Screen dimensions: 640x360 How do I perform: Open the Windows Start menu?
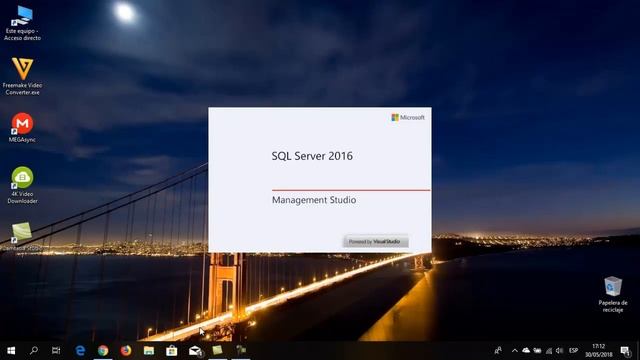point(11,351)
